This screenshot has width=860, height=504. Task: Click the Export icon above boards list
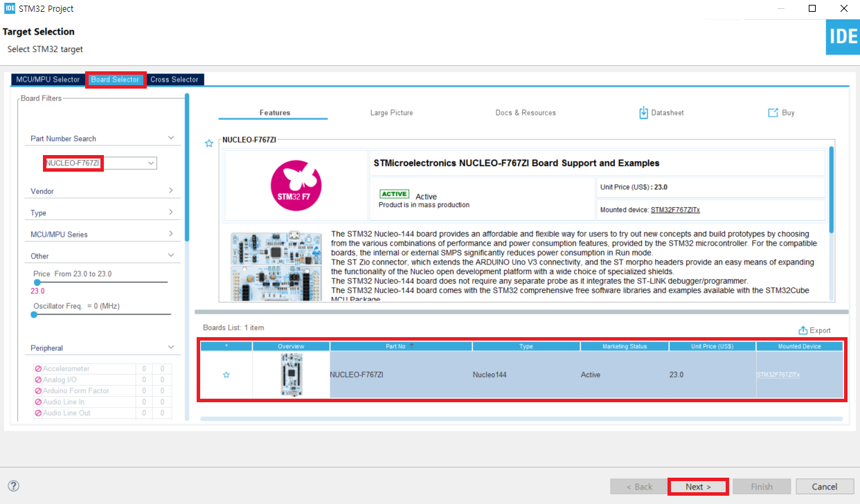(803, 330)
